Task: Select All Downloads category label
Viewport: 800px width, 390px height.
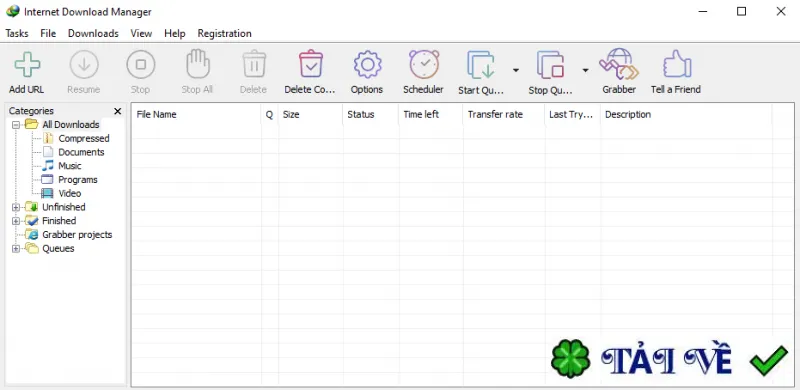Action: coord(71,125)
